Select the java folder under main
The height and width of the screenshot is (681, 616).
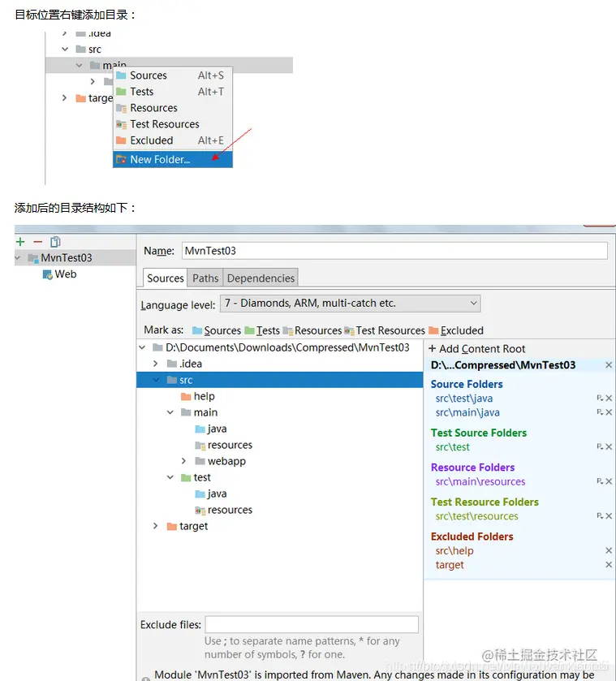pyautogui.click(x=211, y=429)
